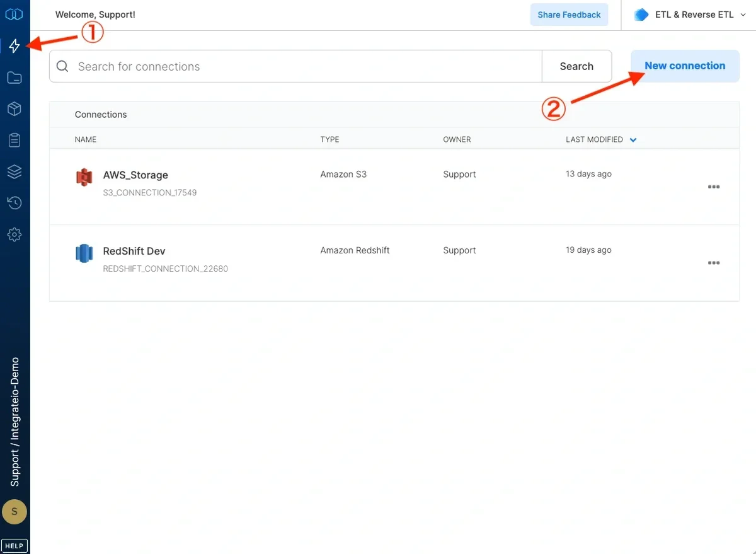Image resolution: width=756 pixels, height=554 pixels.
Task: Click the 3D box package icon in sidebar
Action: 14,108
